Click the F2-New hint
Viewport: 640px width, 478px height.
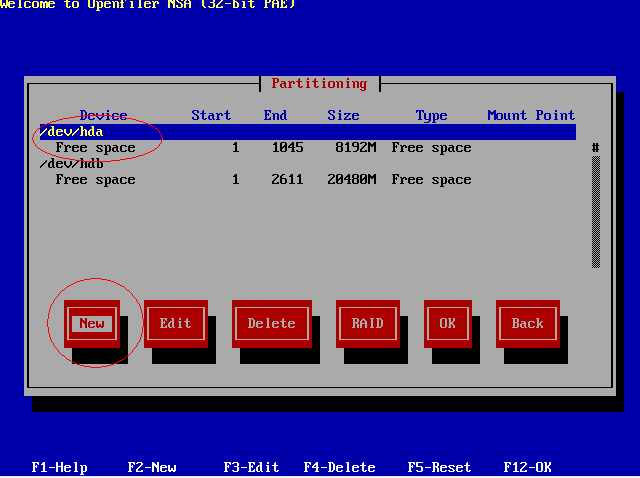pos(152,467)
